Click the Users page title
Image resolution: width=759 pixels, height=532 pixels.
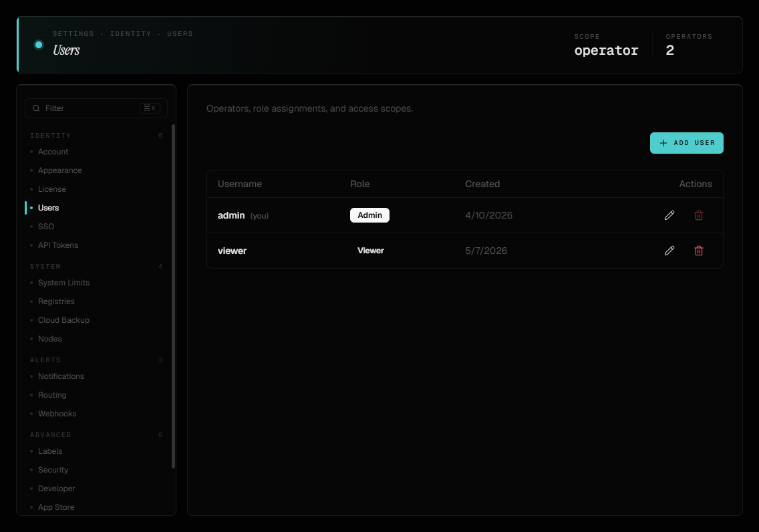66,50
